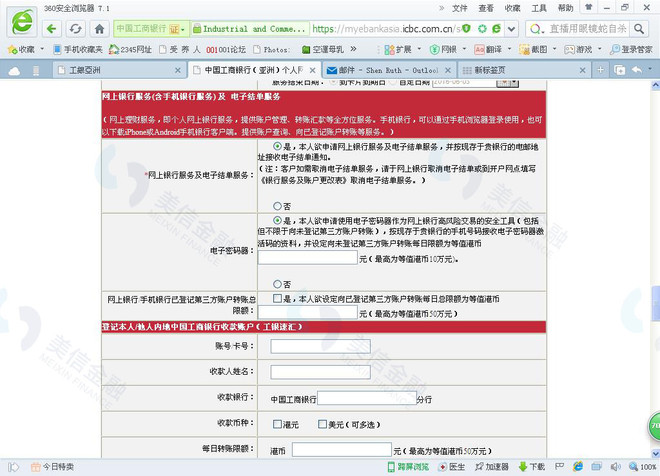Open 手机收藏夹 bookmark
Viewport: 660px width, 476px height.
[x=78, y=49]
